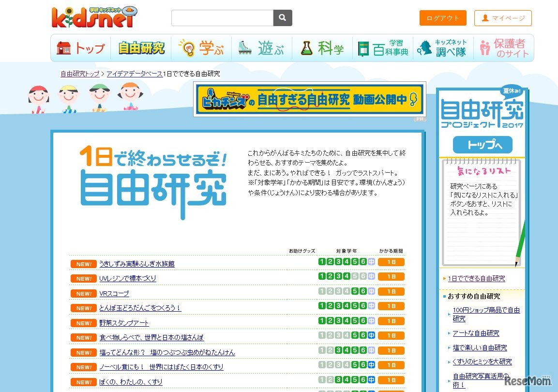
Task: Click into the search text field
Action: click(223, 18)
